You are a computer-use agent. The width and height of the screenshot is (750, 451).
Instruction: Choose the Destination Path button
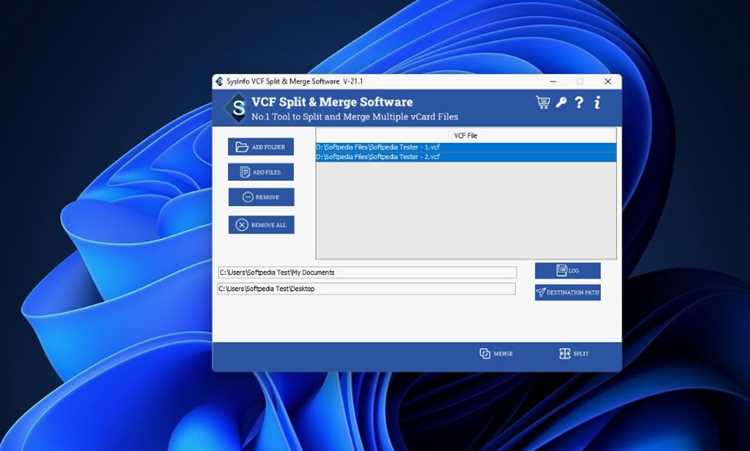(568, 292)
